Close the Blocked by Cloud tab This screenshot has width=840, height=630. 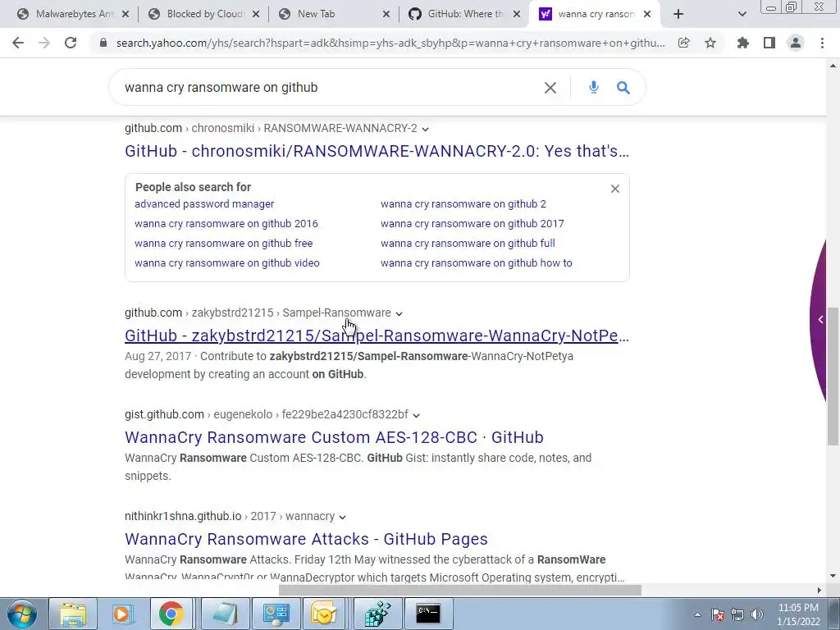(256, 14)
